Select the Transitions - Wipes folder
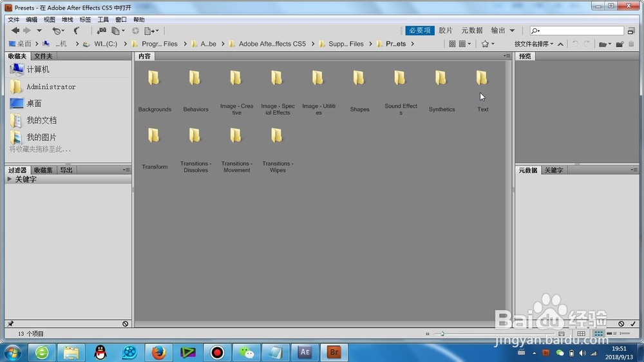The image size is (644, 362). (x=278, y=149)
